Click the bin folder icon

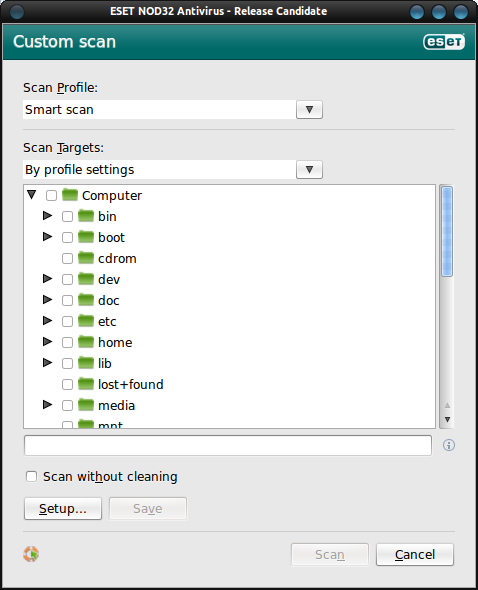[86, 216]
